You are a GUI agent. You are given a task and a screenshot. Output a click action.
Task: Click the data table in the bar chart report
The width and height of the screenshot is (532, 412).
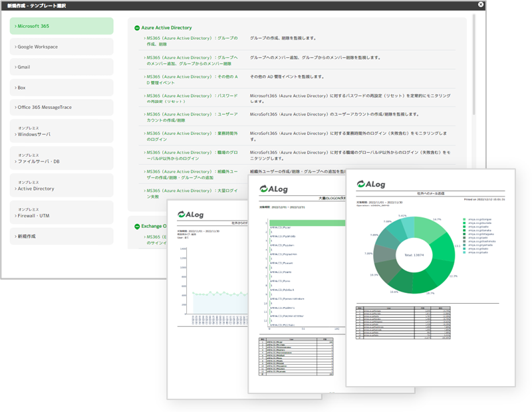pos(296,356)
